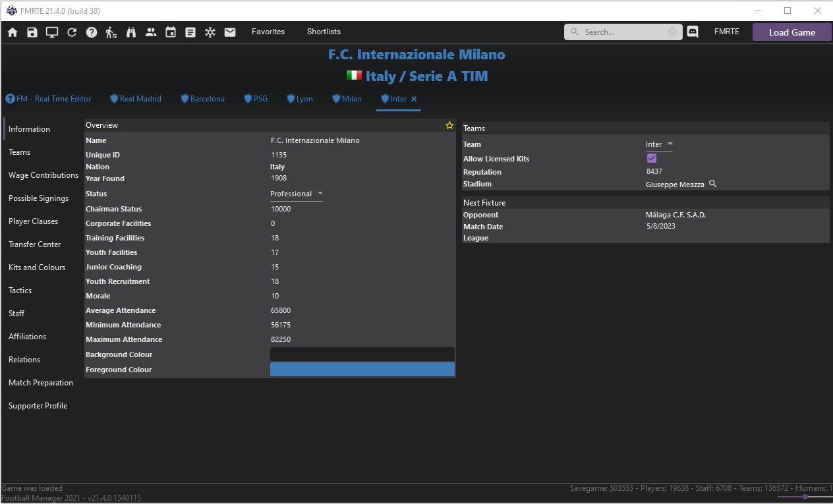Image resolution: width=833 pixels, height=504 pixels.
Task: Click the notes document icon
Action: coord(190,32)
